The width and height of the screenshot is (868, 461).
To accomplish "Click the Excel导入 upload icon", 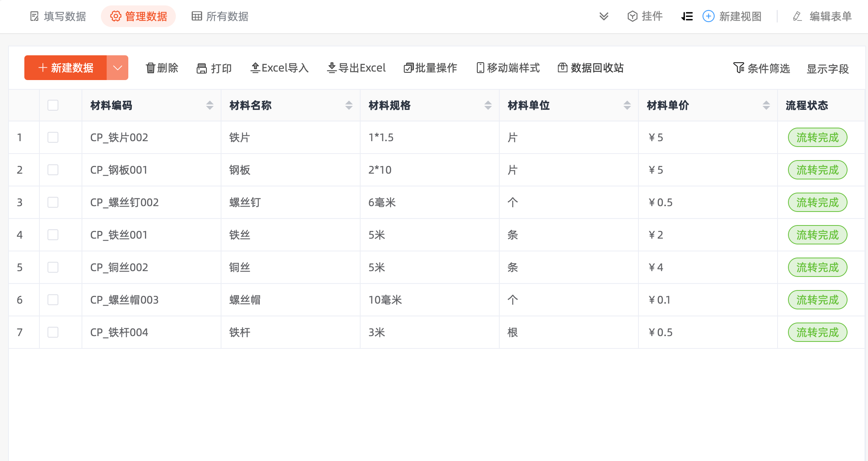I will pyautogui.click(x=255, y=68).
